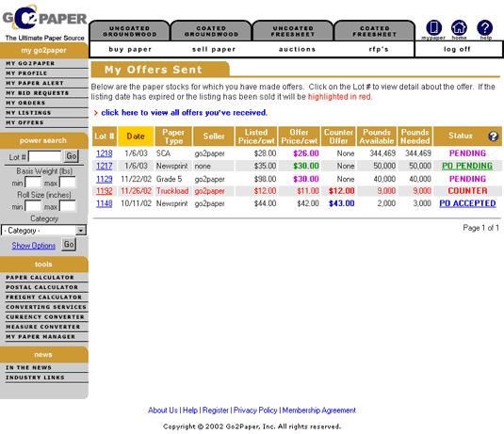The width and height of the screenshot is (504, 434).
Task: Click the PO ACCEPTED status link
Action: (467, 203)
